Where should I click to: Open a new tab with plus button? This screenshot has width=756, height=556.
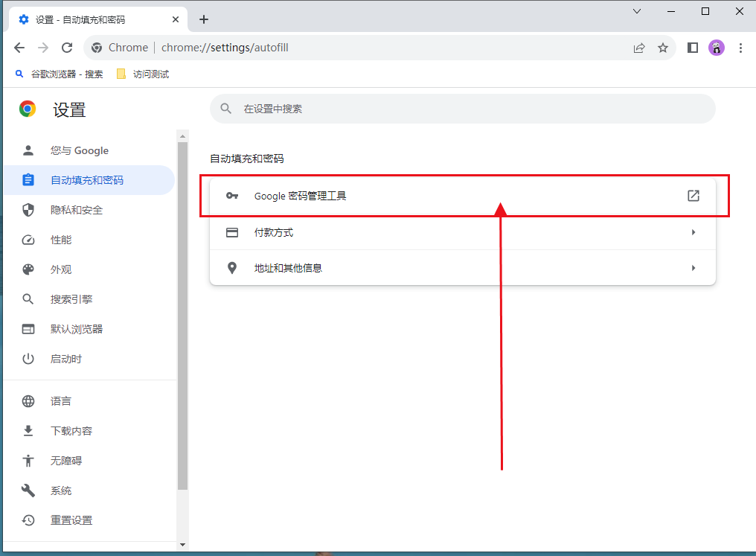[x=204, y=19]
